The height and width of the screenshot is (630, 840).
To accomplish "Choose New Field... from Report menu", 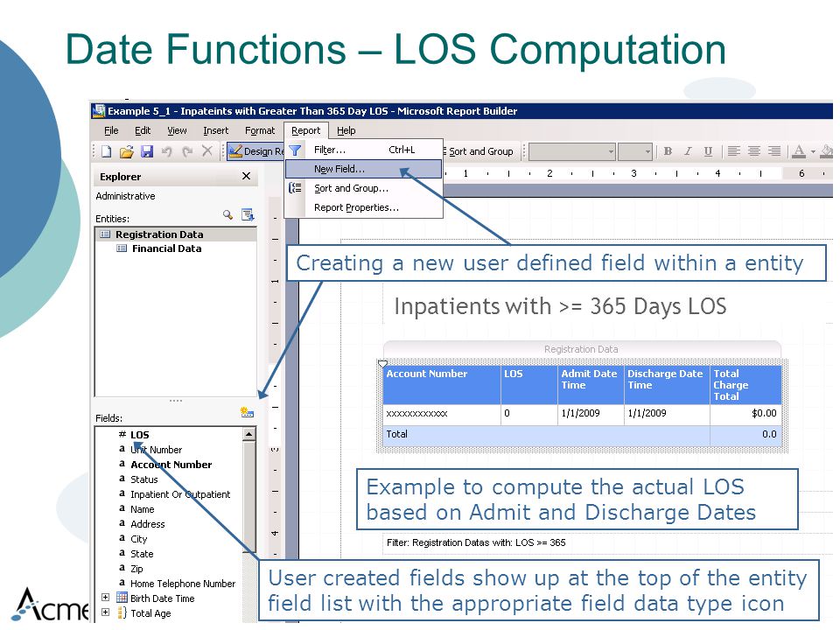I will click(364, 169).
